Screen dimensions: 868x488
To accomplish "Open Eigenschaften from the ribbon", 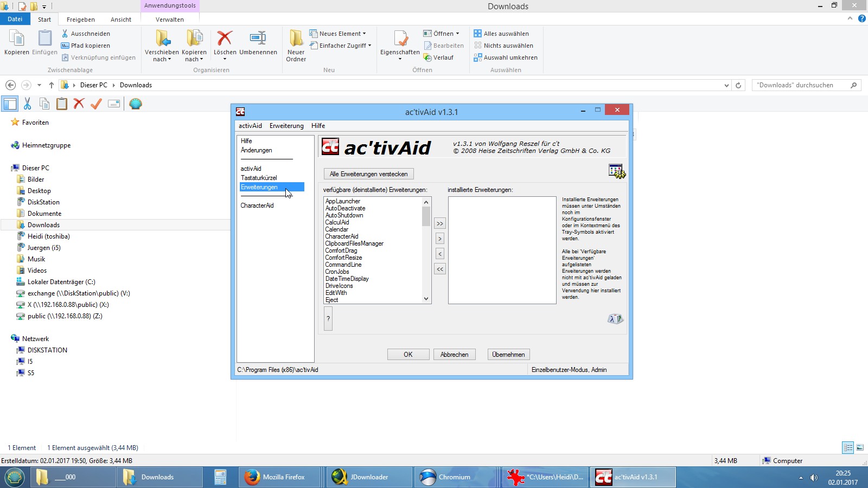I will pos(400,45).
